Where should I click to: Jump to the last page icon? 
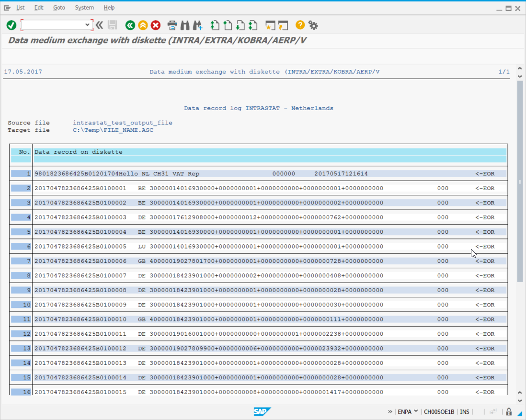[253, 25]
